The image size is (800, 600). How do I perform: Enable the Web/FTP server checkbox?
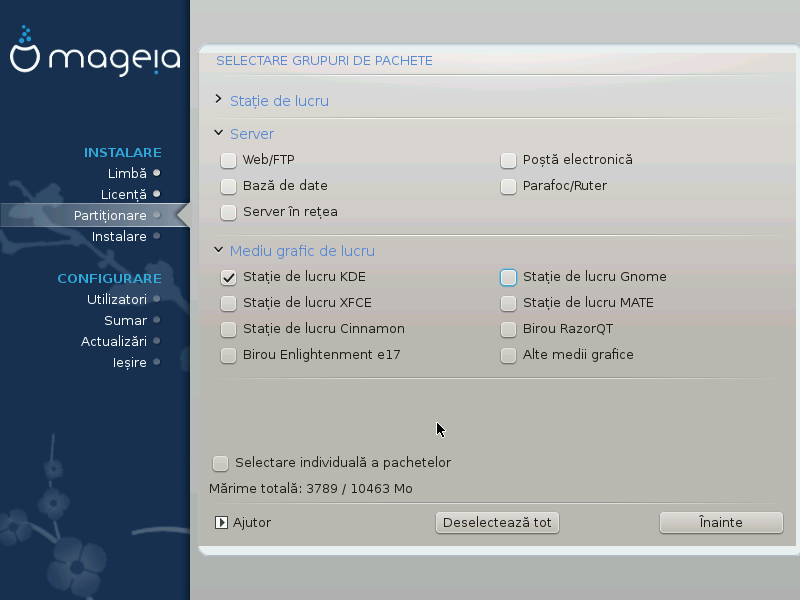(x=228, y=160)
